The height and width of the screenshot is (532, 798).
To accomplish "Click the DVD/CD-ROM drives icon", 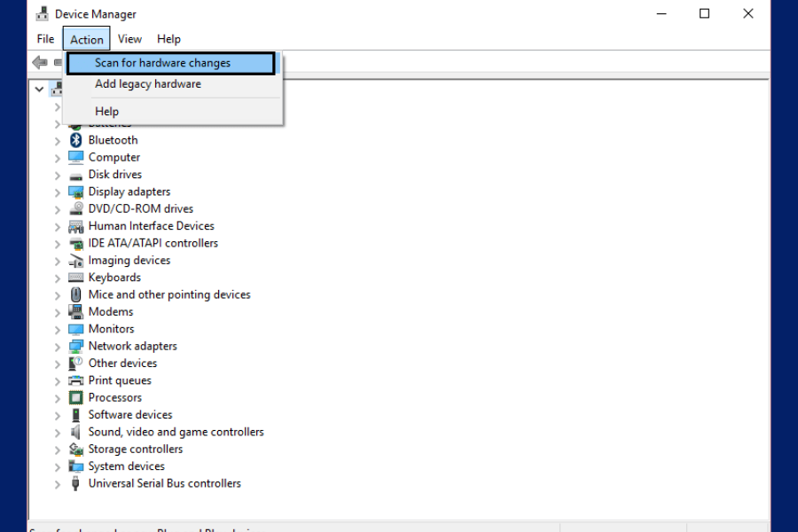I will 75,208.
